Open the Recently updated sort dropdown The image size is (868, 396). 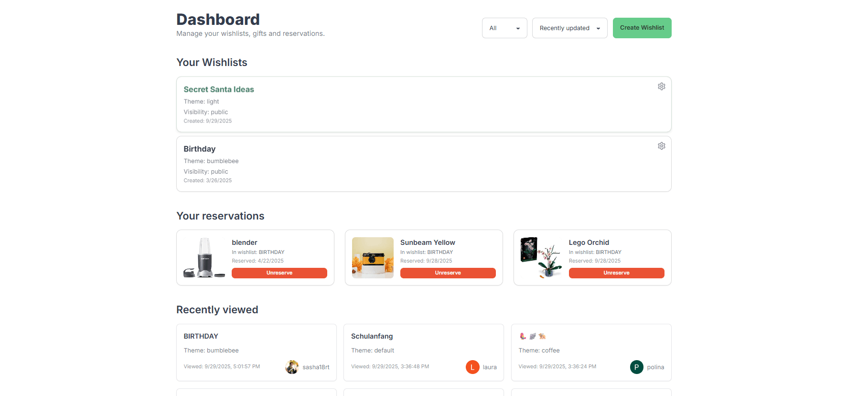pos(569,28)
